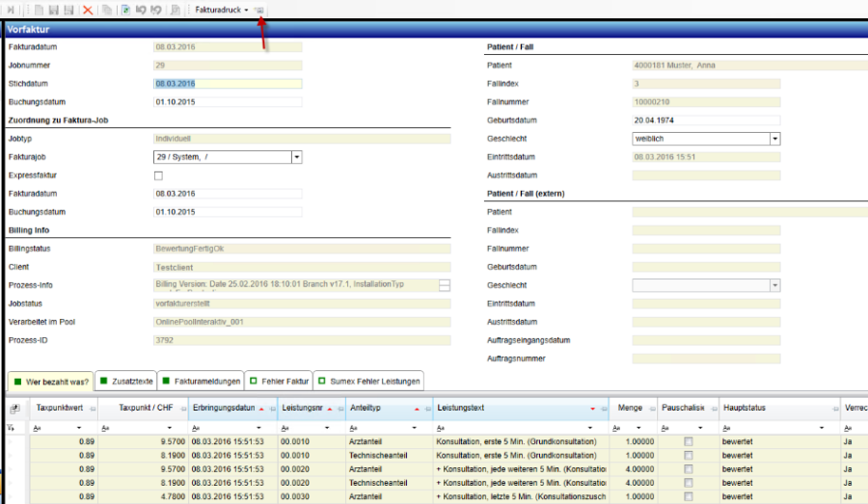Click the red X delete icon in toolbar
The width and height of the screenshot is (868, 504).
[88, 10]
